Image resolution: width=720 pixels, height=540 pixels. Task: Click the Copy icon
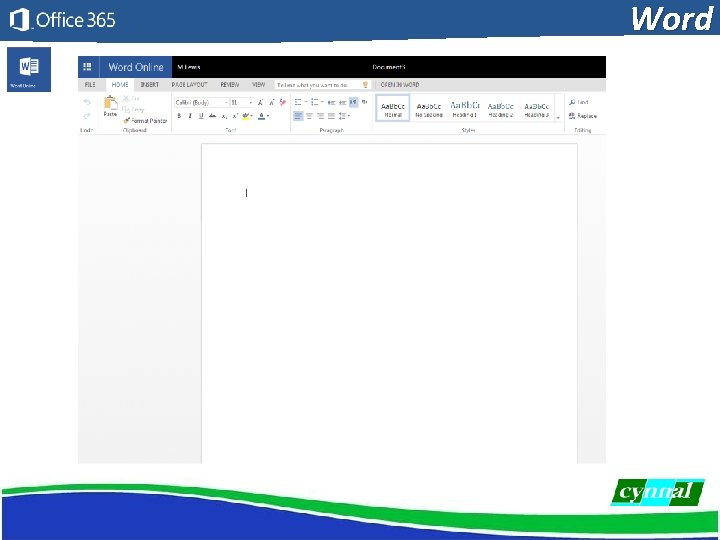(x=126, y=109)
